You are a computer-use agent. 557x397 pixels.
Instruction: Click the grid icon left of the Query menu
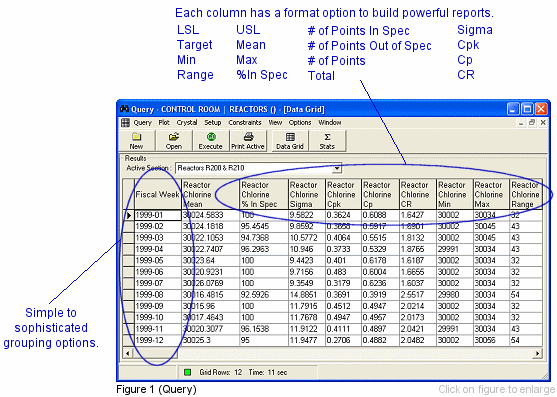(125, 123)
